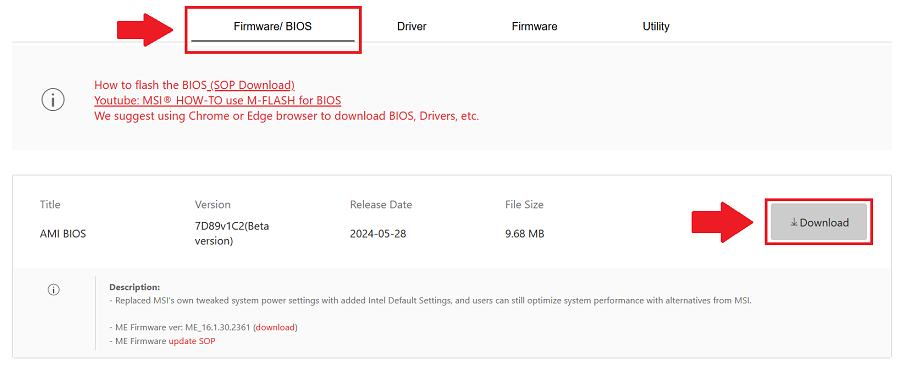Switch to the Driver tab
The height and width of the screenshot is (377, 900).
412,26
